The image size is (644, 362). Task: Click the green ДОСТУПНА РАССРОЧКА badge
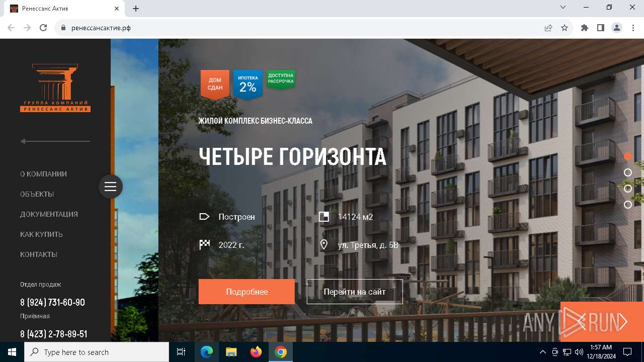281,79
